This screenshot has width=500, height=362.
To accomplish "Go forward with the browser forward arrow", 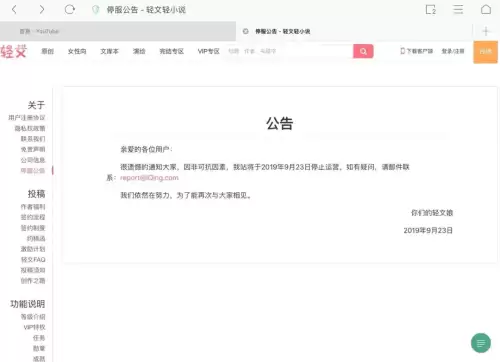I will (42, 9).
